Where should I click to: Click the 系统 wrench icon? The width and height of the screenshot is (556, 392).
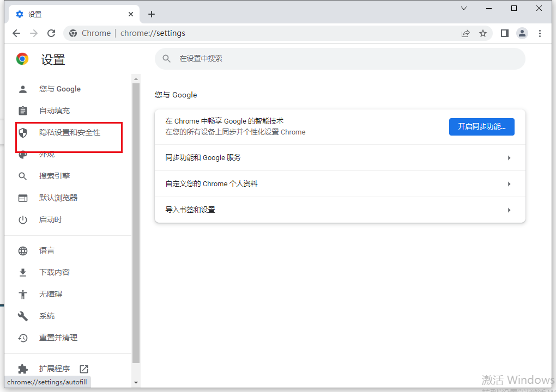(23, 316)
